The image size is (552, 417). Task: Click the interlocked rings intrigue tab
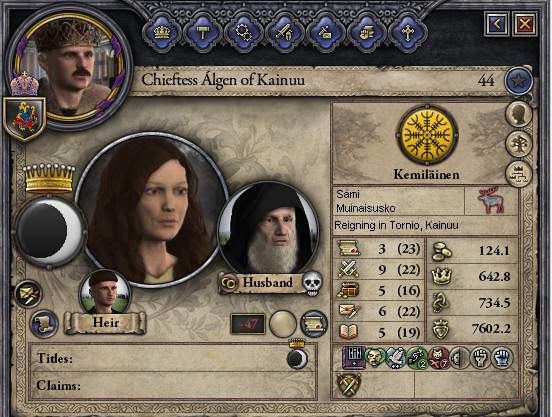tap(243, 33)
